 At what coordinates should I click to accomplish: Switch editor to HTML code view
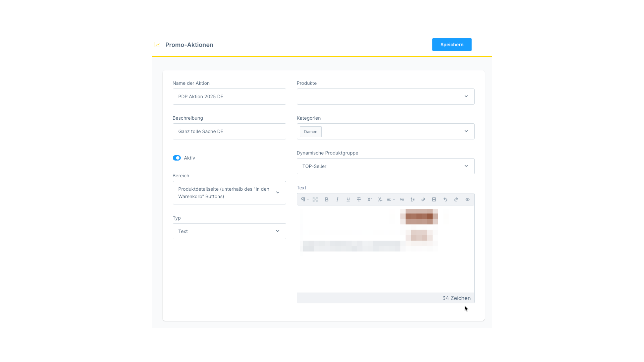(468, 199)
